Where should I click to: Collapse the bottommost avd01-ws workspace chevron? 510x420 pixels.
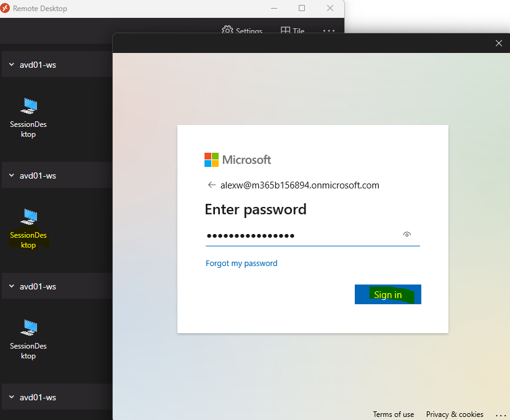click(x=12, y=397)
